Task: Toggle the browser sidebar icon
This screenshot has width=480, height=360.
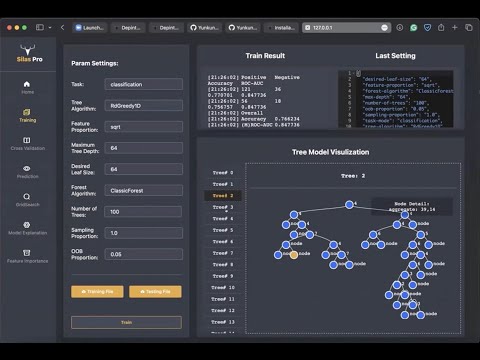Action: (x=40, y=27)
